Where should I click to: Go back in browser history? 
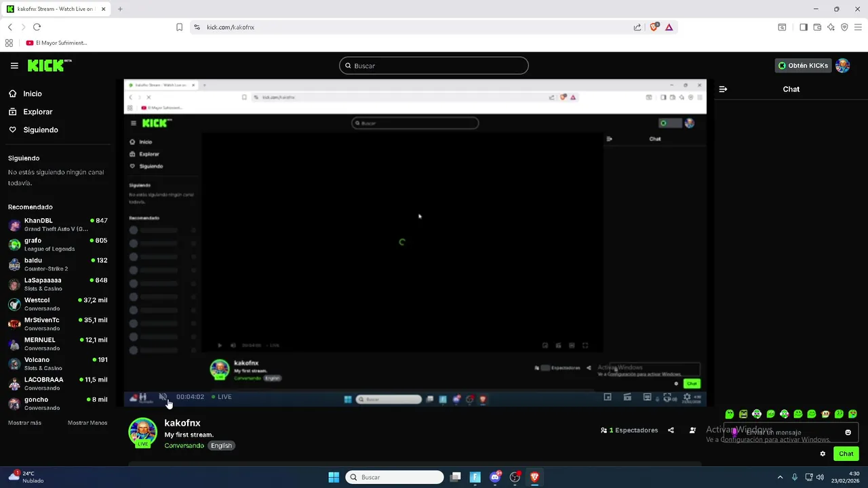[9, 27]
